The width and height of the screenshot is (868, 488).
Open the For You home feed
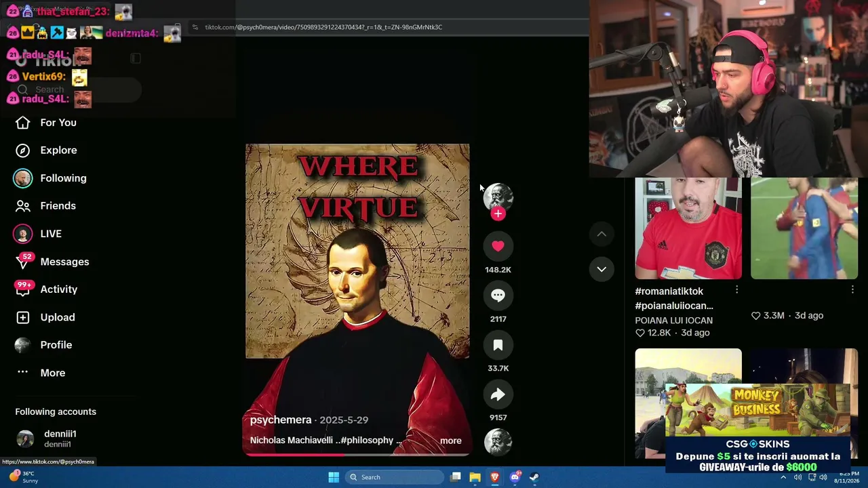(46, 123)
